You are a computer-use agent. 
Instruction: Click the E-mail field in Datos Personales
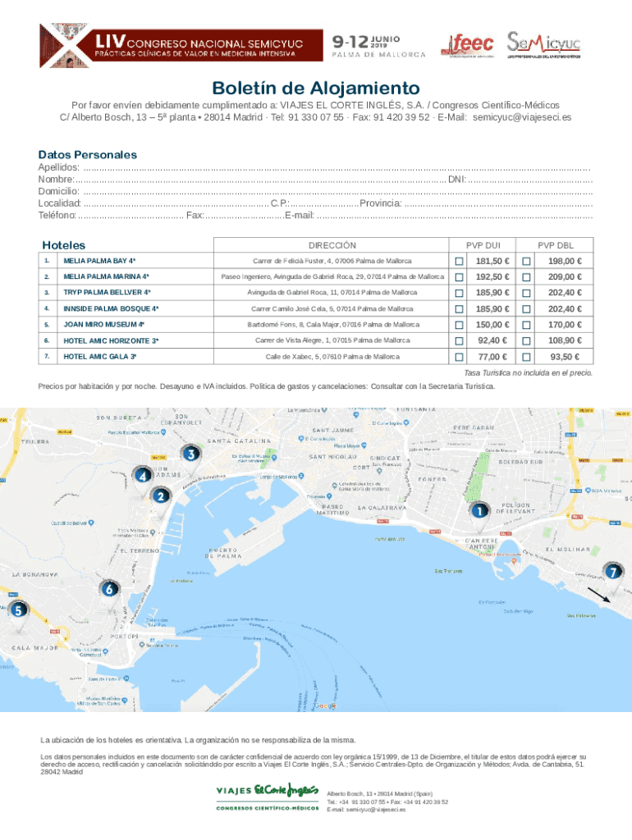point(454,215)
